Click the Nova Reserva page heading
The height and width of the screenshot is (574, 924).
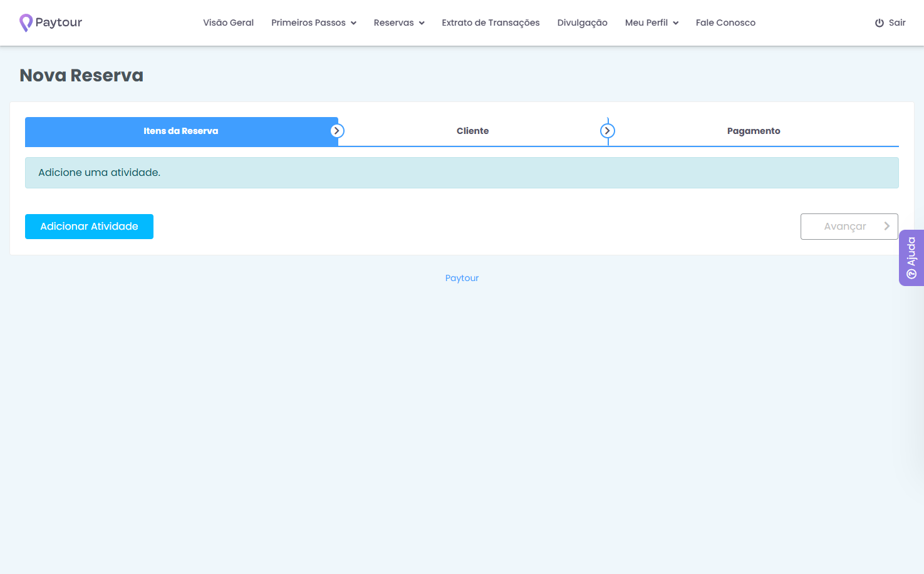(x=81, y=75)
